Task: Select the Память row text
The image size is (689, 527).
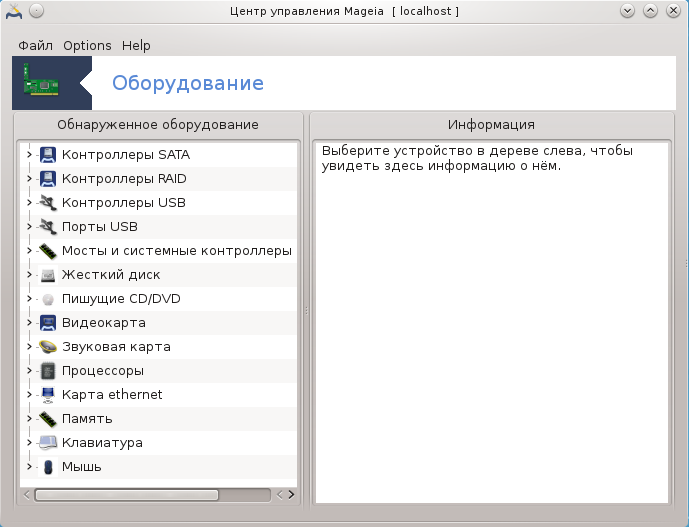Action: pyautogui.click(x=87, y=419)
